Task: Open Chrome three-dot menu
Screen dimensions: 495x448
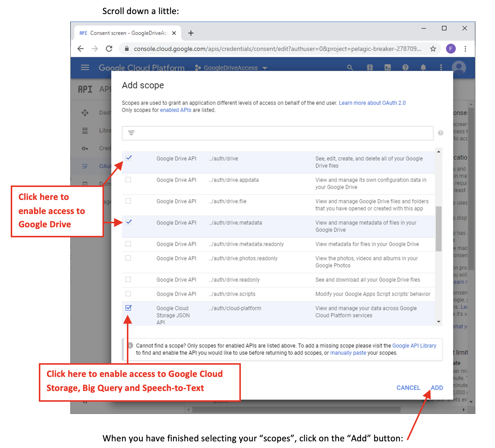Action: click(465, 49)
